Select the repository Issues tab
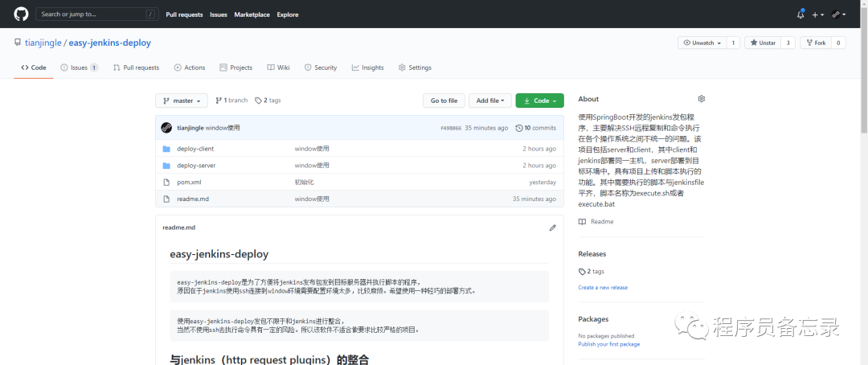The image size is (868, 365). pos(79,68)
